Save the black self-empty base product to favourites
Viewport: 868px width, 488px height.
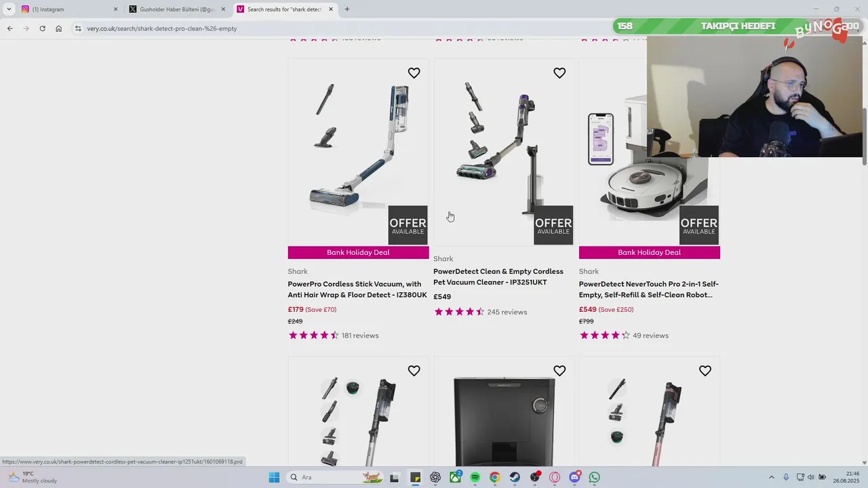(559, 371)
